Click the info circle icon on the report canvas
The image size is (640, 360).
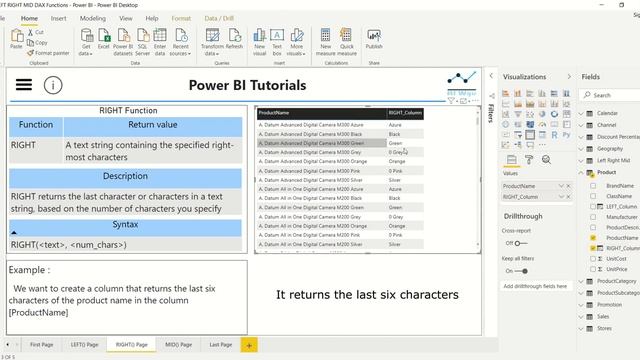pyautogui.click(x=53, y=85)
